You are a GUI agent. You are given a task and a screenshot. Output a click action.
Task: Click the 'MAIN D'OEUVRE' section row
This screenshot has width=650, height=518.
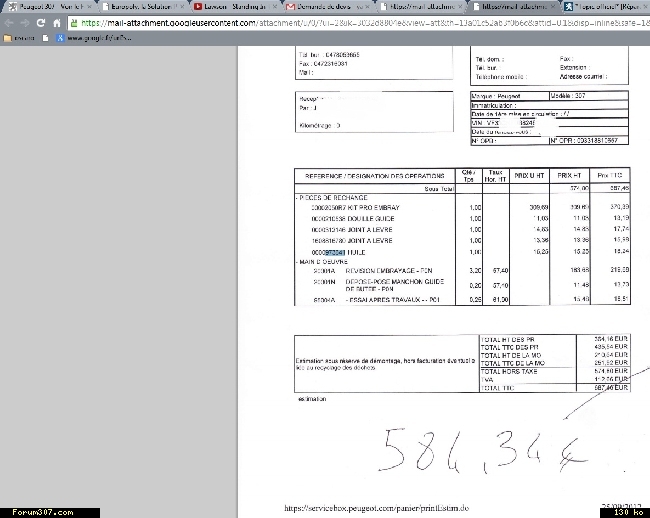[323, 262]
